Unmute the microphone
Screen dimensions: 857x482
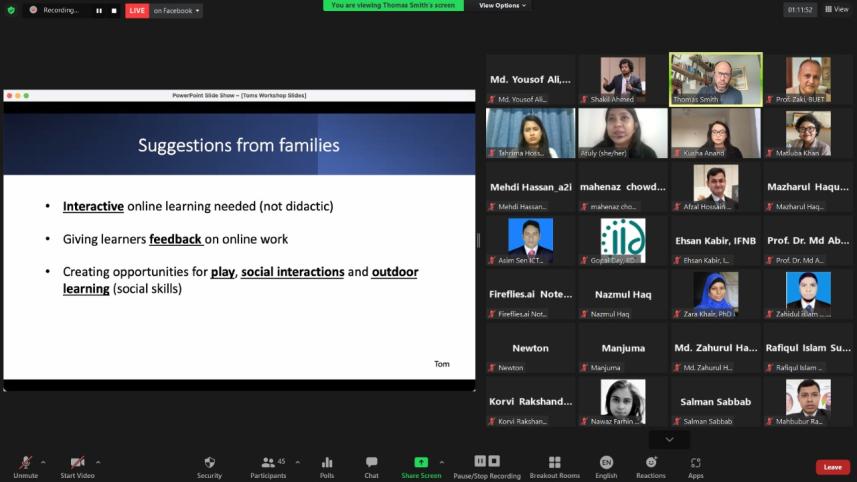25,463
